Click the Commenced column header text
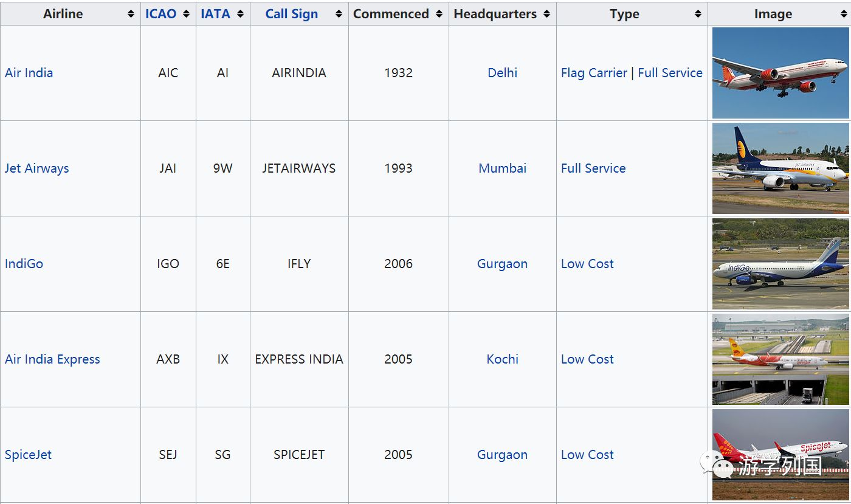 391,14
